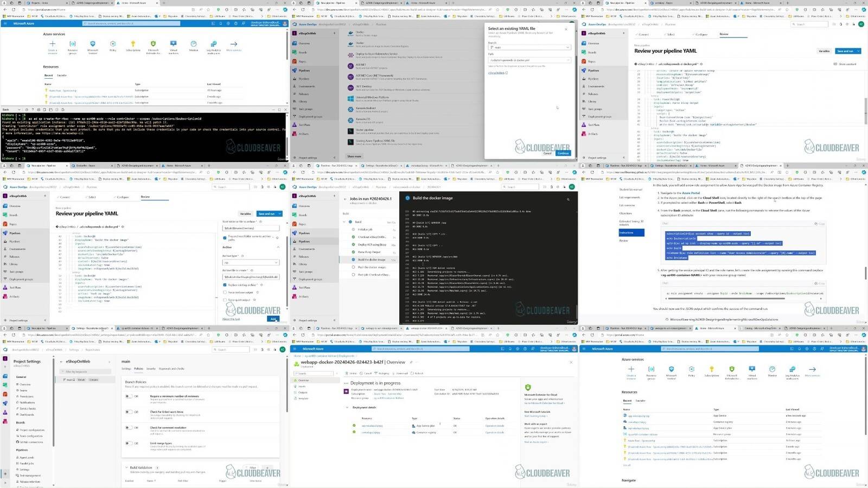Viewport: 868px width, 488px height.
Task: Select Favorite tab in Cloud Shell portal screenshot
Action: (62, 75)
